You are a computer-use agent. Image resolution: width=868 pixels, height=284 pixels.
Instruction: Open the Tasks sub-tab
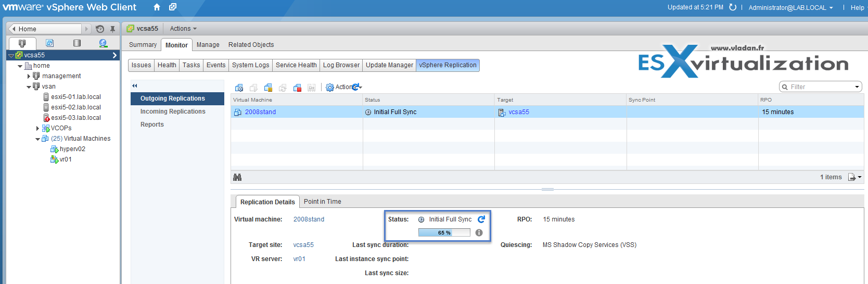(191, 65)
